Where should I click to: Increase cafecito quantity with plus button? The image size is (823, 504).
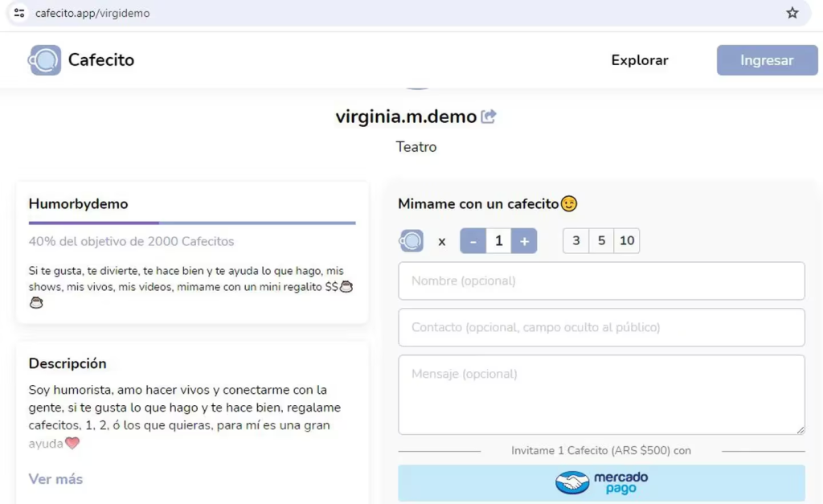click(x=524, y=241)
